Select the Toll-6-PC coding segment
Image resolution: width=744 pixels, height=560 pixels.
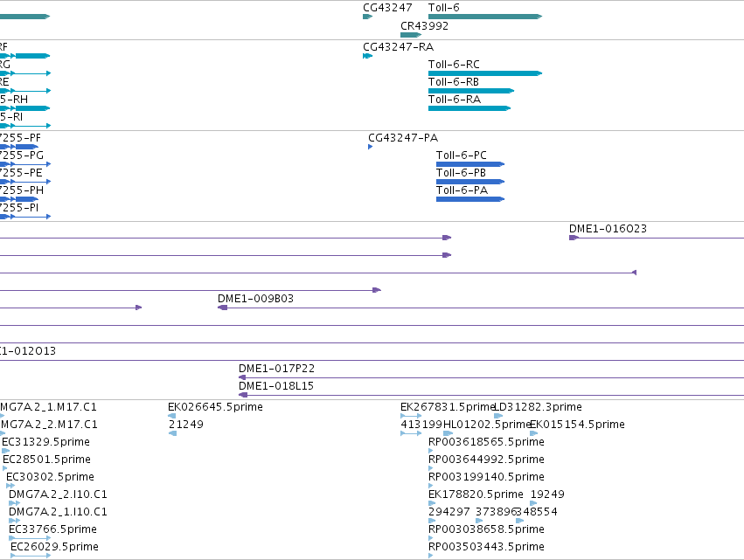click(x=470, y=164)
